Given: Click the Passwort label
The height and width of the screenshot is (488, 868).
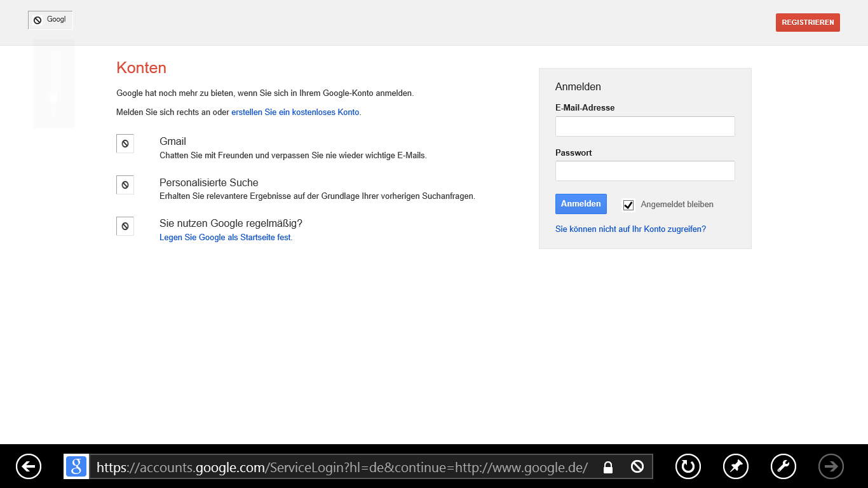Looking at the screenshot, I should click(574, 153).
